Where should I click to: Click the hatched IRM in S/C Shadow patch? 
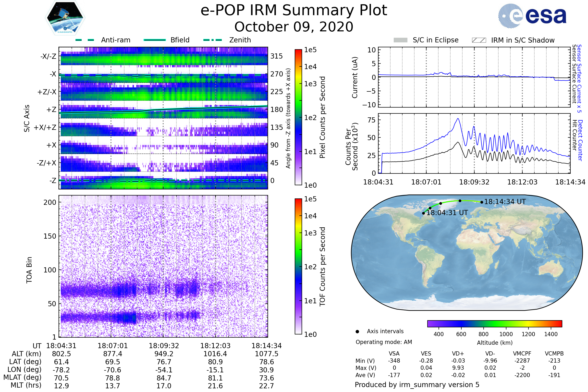pos(479,40)
